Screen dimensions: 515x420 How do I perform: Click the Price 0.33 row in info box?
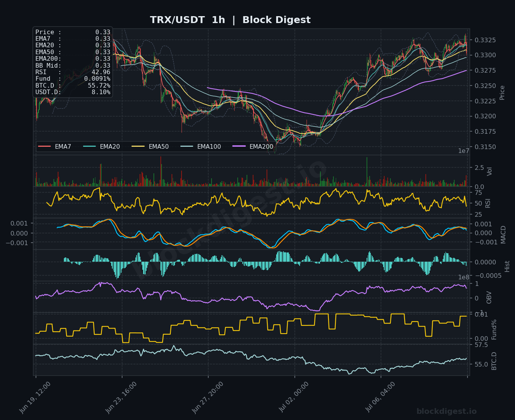click(x=73, y=32)
